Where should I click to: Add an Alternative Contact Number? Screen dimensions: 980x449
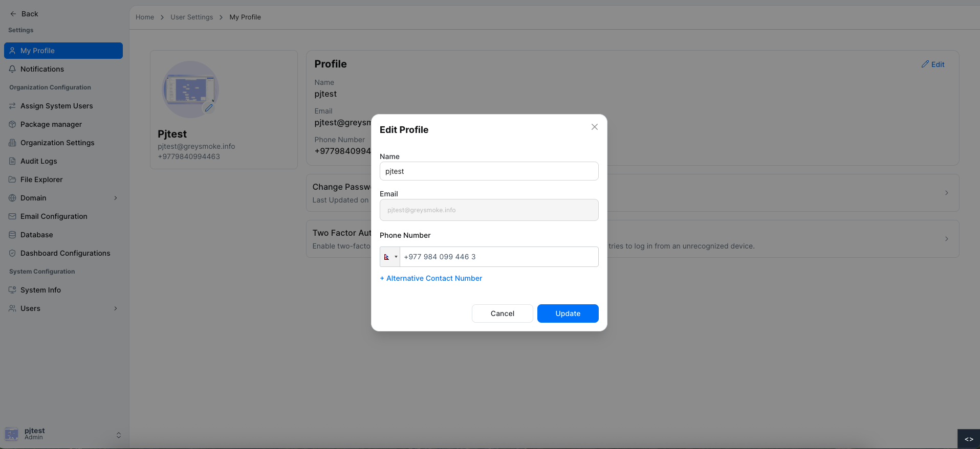(431, 278)
